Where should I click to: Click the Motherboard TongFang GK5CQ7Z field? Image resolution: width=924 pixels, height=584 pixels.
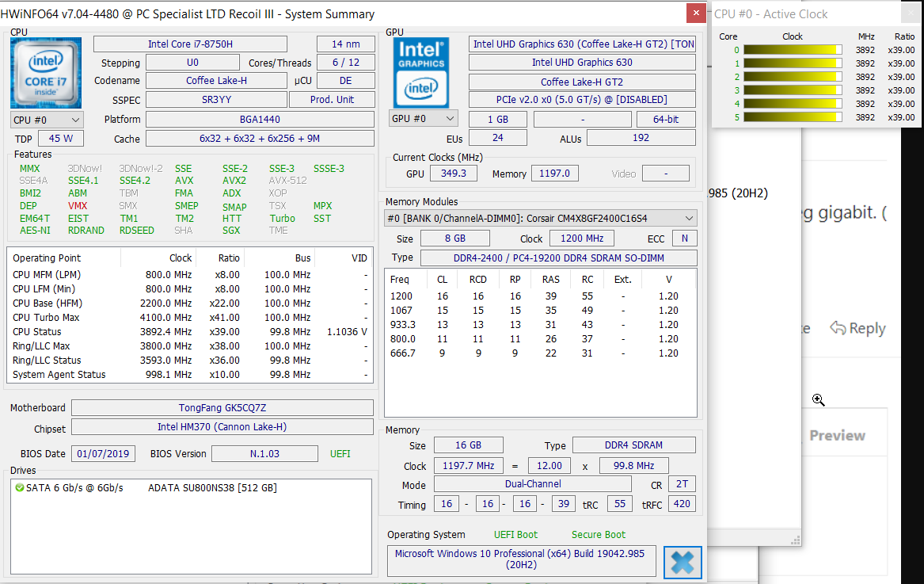pyautogui.click(x=222, y=407)
